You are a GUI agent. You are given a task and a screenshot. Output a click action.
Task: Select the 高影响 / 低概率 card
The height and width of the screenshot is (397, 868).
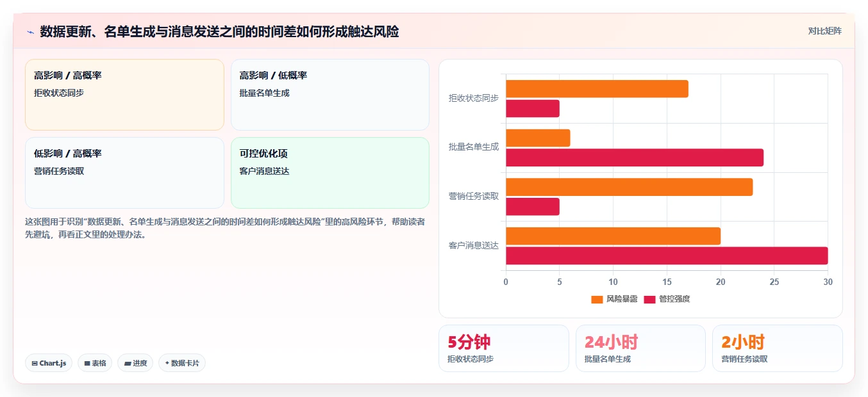(330, 95)
